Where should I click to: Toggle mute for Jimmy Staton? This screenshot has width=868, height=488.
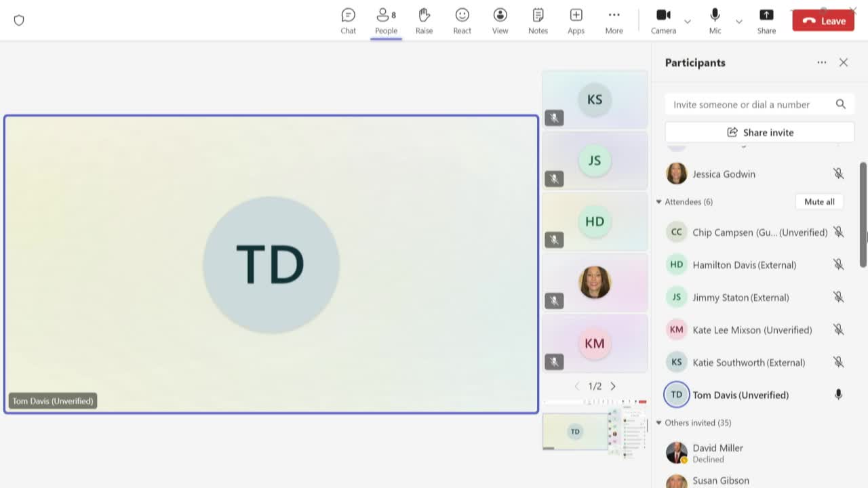click(x=839, y=297)
